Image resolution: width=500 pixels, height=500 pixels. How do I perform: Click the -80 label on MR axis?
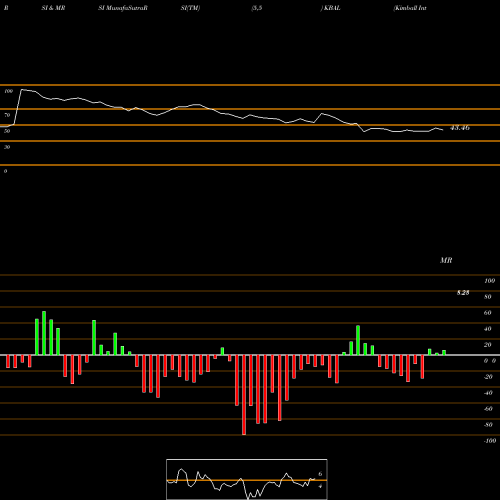(488, 425)
